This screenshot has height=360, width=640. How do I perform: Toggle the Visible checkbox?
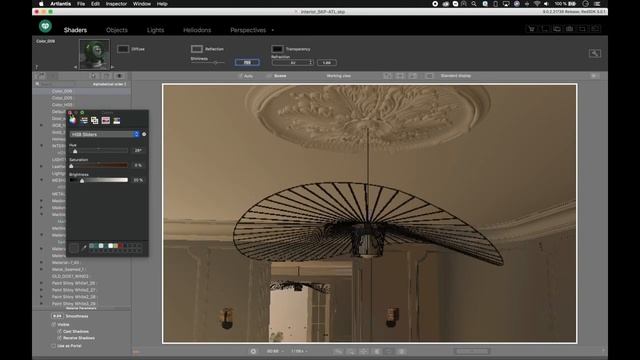tap(53, 324)
